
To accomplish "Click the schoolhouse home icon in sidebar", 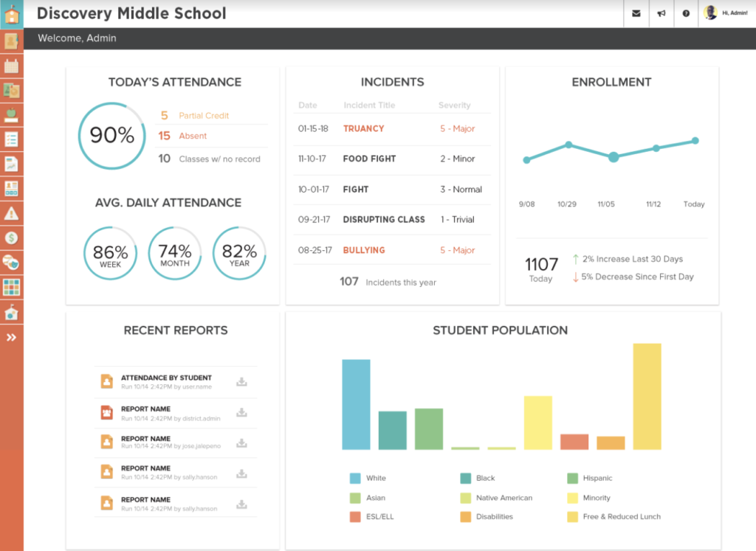I will tap(11, 14).
